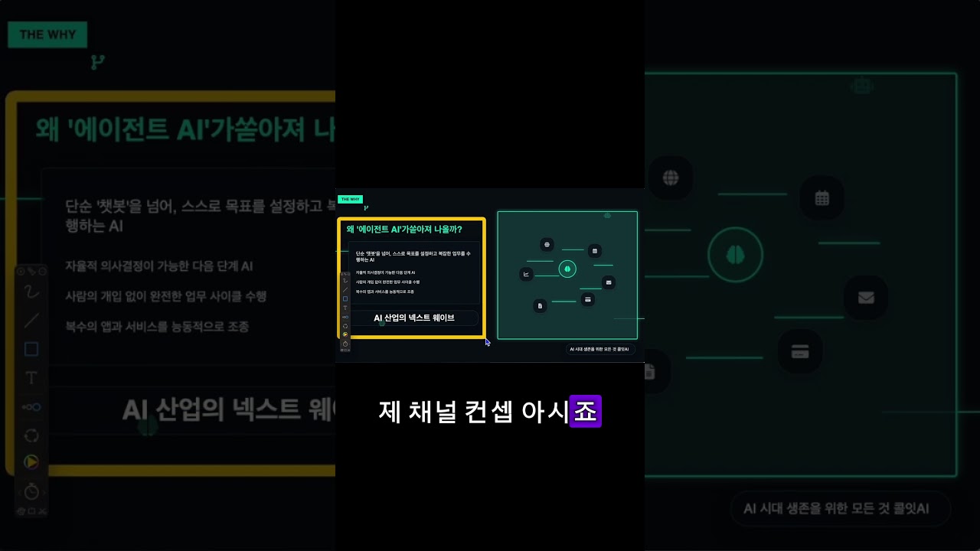This screenshot has height=551, width=980.
Task: Click the highlighted '죠' syllable in the caption
Action: coord(586,411)
